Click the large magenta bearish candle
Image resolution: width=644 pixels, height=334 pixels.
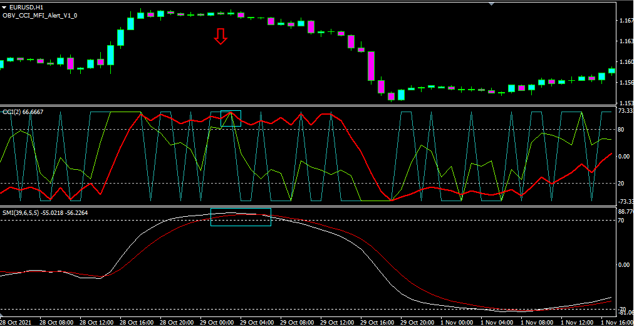tap(371, 66)
